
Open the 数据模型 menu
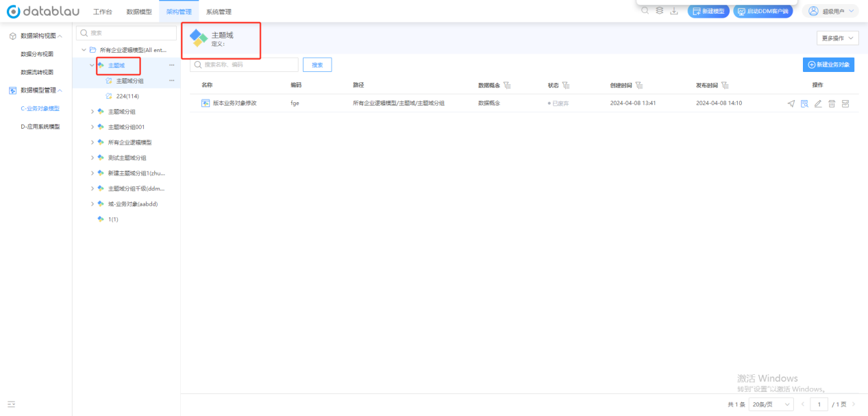pos(139,12)
